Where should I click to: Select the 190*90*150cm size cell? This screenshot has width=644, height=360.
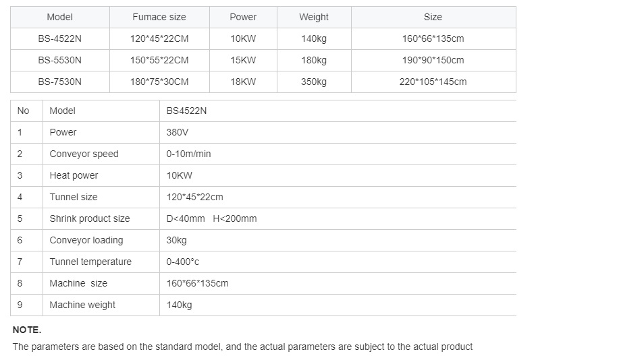pyautogui.click(x=433, y=60)
